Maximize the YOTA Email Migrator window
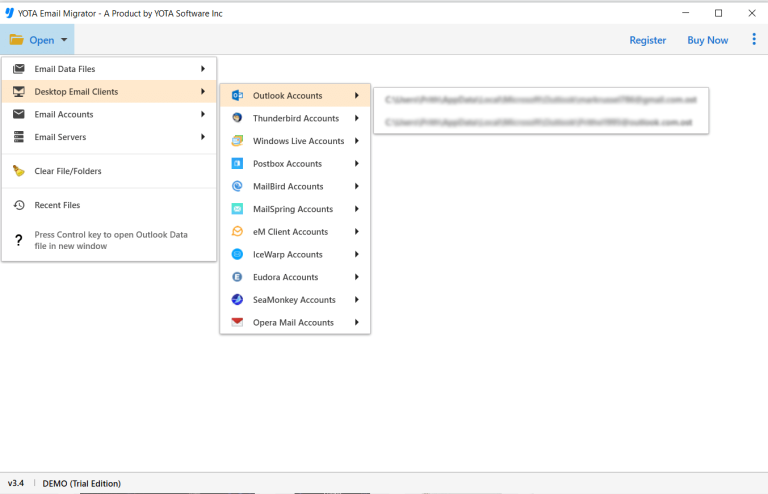 (718, 13)
